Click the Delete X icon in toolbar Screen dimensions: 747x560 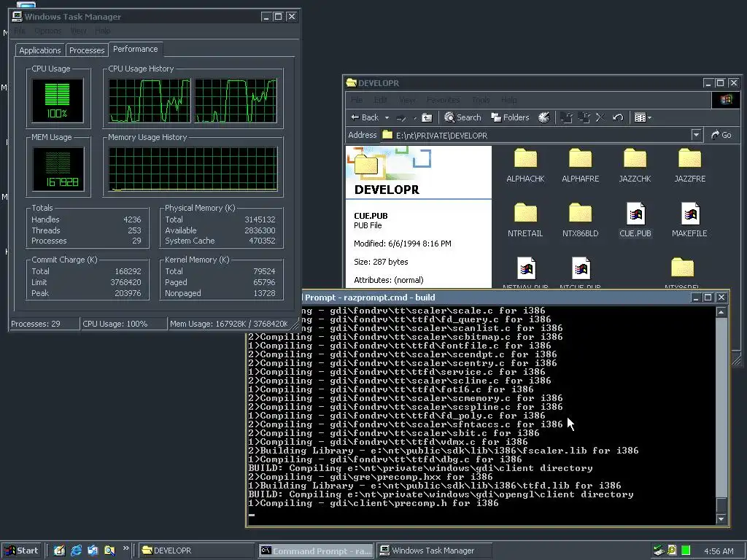click(600, 117)
